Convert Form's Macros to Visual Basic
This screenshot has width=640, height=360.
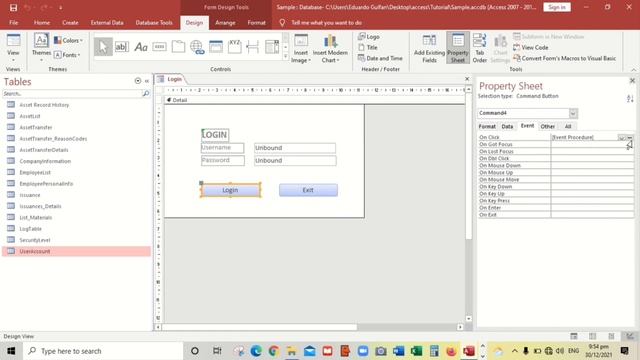pyautogui.click(x=564, y=58)
